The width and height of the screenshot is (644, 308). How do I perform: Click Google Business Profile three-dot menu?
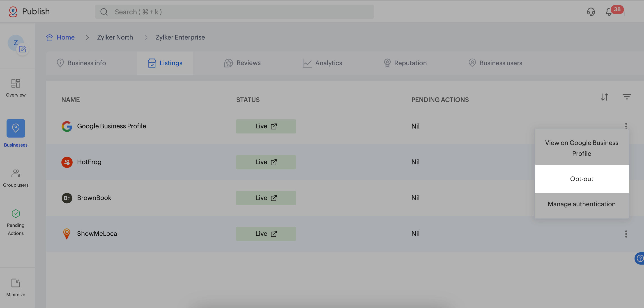pyautogui.click(x=626, y=126)
